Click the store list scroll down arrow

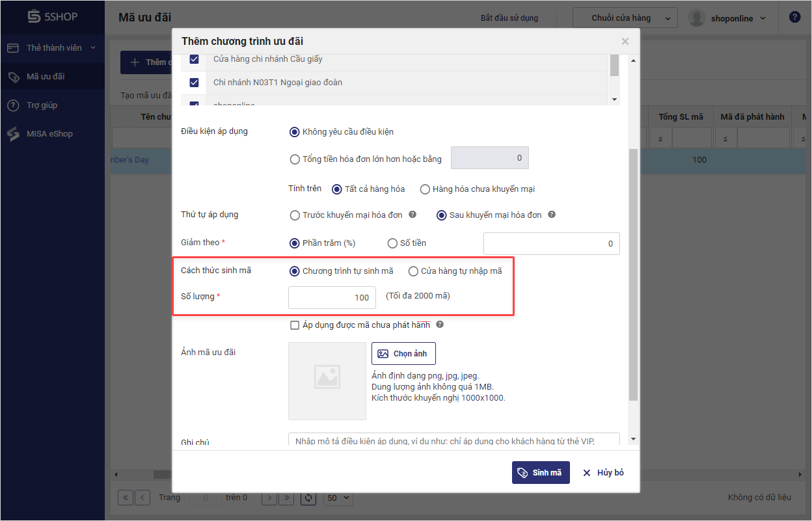point(614,100)
